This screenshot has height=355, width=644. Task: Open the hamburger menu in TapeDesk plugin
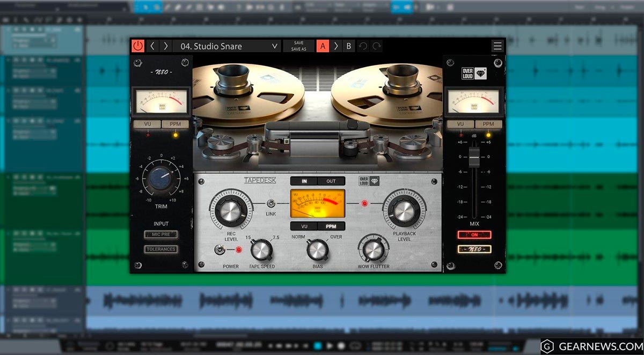point(497,46)
